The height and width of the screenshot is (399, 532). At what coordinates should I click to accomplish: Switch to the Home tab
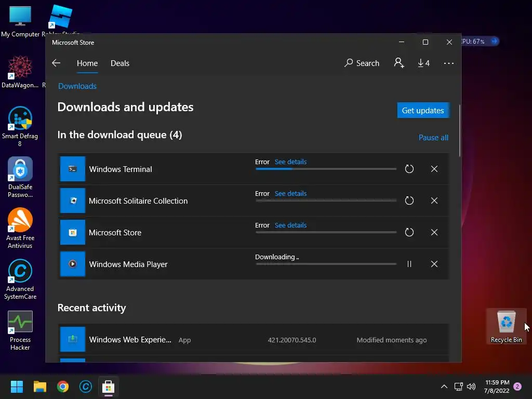pyautogui.click(x=87, y=63)
